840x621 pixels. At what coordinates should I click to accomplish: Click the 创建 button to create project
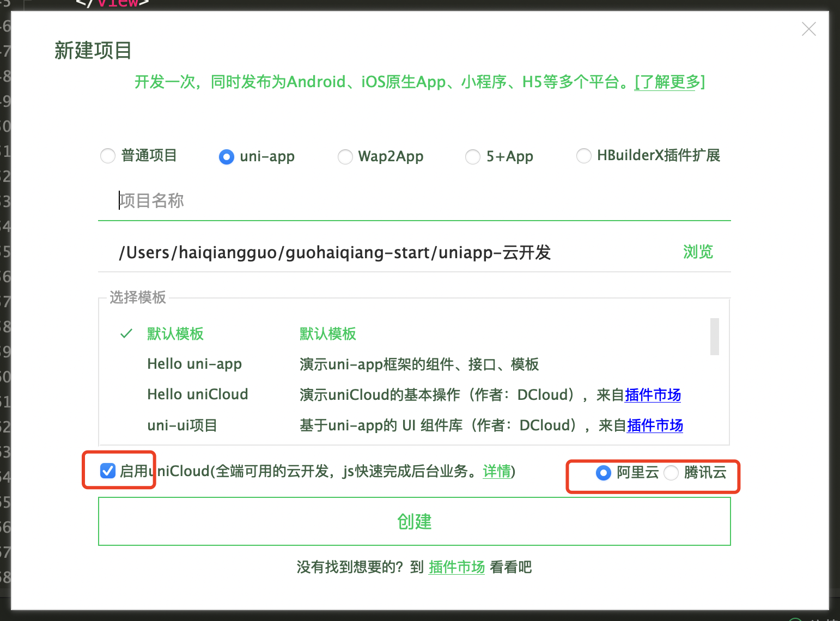414,521
